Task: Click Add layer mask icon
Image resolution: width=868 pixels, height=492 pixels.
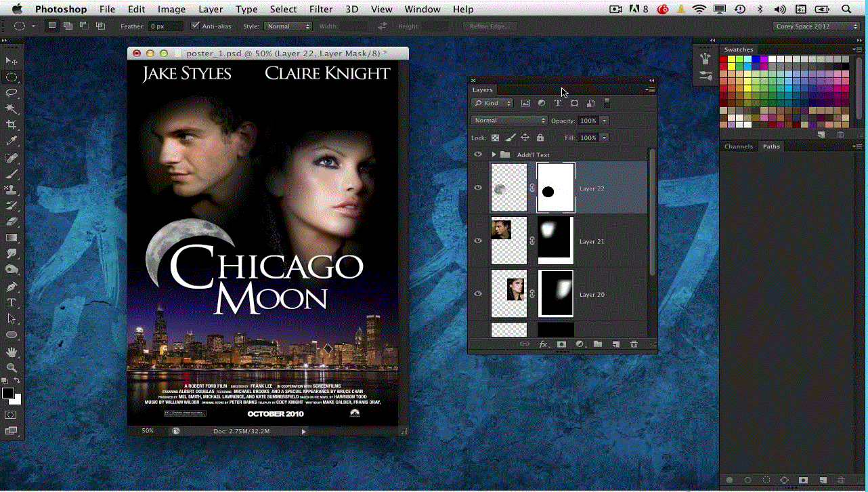Action: (x=561, y=344)
